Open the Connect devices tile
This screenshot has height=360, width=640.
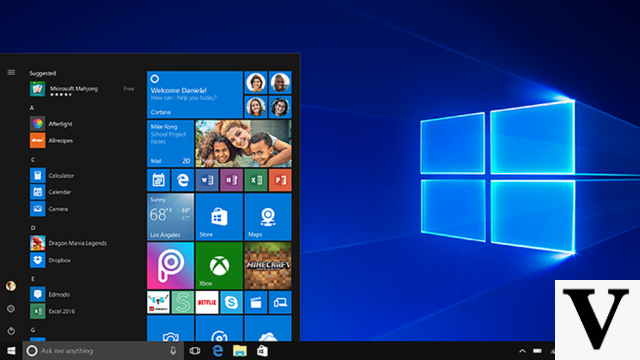(x=280, y=302)
